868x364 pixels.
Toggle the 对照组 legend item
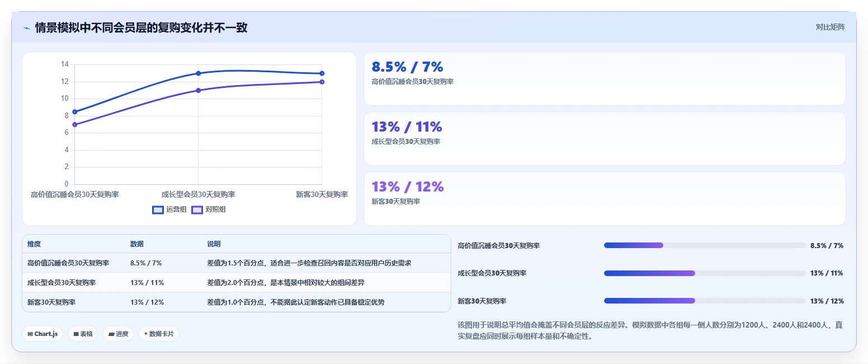pos(209,209)
